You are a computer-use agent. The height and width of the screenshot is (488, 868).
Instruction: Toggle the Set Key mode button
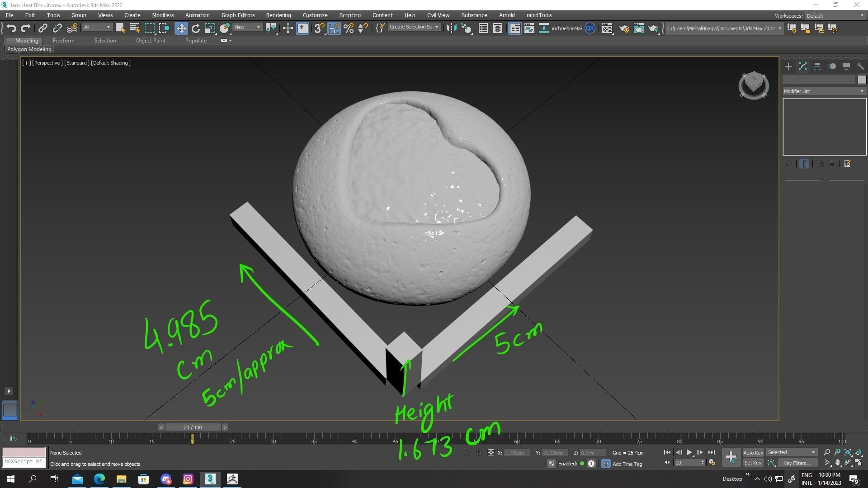753,463
